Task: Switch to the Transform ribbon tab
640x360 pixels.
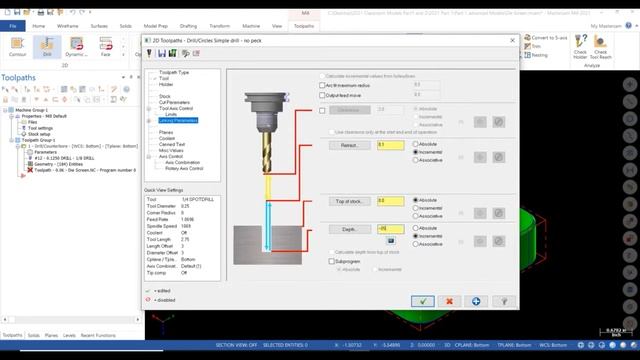Action: (220, 26)
